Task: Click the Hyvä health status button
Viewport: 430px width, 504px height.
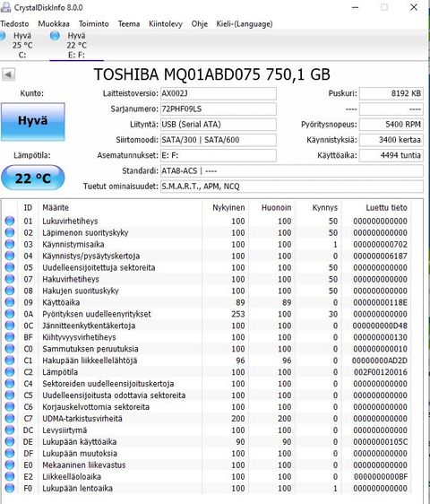Action: point(33,121)
